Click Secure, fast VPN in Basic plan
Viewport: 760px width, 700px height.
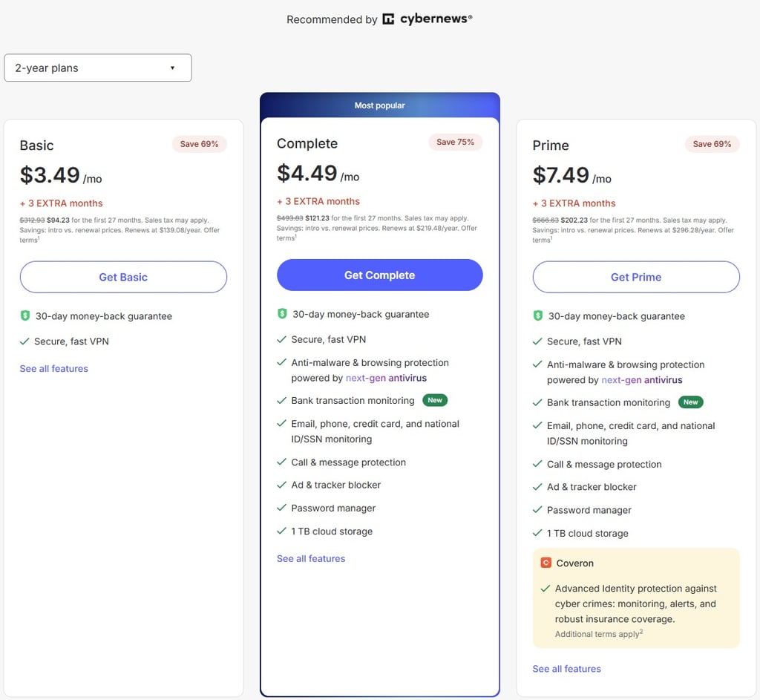pyautogui.click(x=71, y=341)
